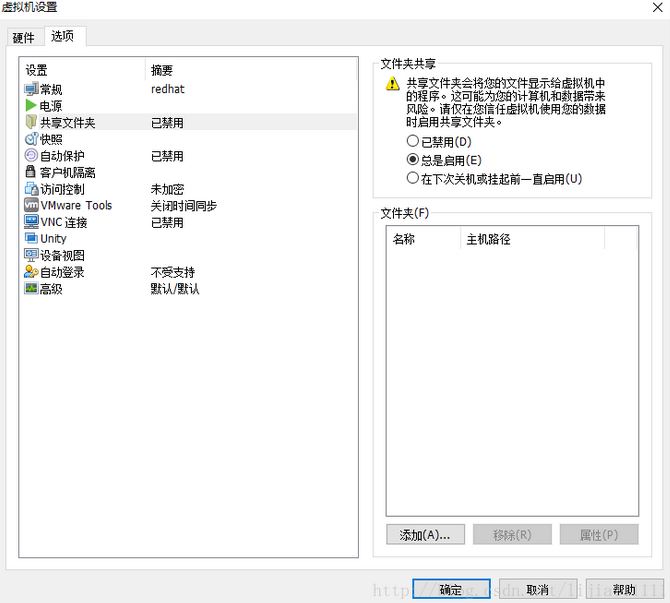The image size is (670, 603).
Task: Enable 在下次关机或挂起前一直启用(U) option
Action: tap(413, 179)
